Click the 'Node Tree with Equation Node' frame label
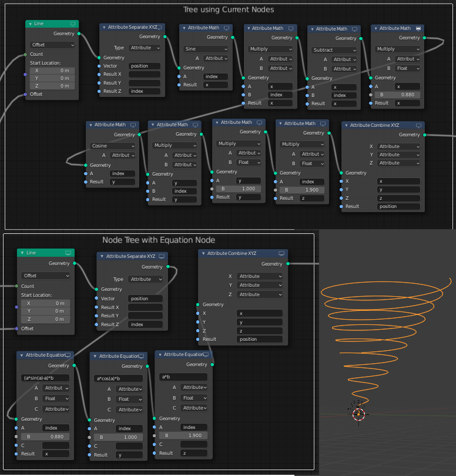456x476 pixels. coord(159,240)
